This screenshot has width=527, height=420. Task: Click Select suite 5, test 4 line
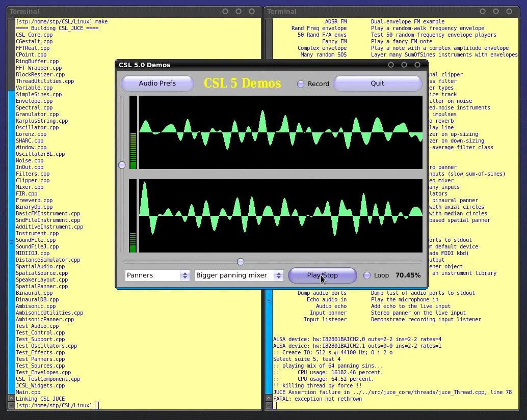tap(306, 359)
